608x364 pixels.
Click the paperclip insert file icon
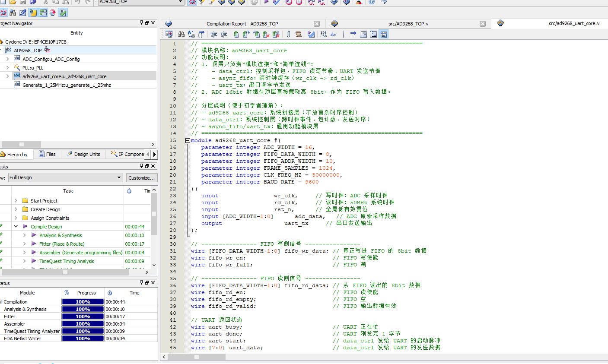[x=288, y=34]
